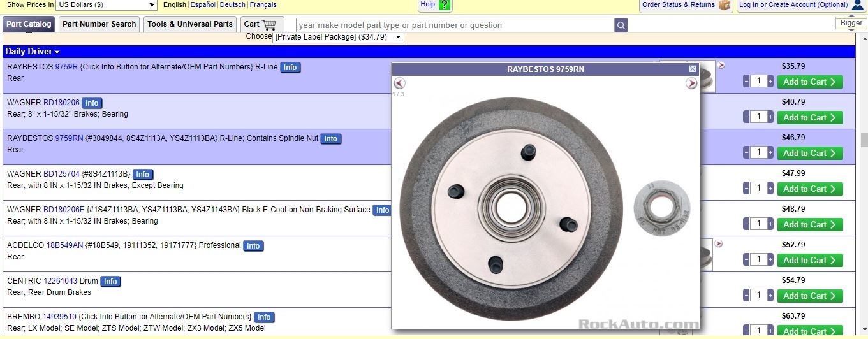Click the search magnifier icon
Screen dimensions: 868x339
621,25
